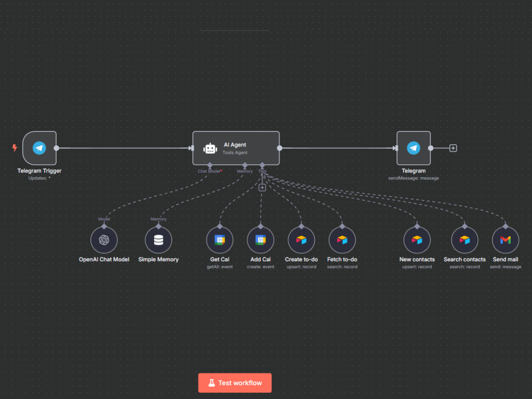Click the 'Simple Memory' label
Image resolution: width=532 pixels, height=399 pixels.
click(159, 259)
